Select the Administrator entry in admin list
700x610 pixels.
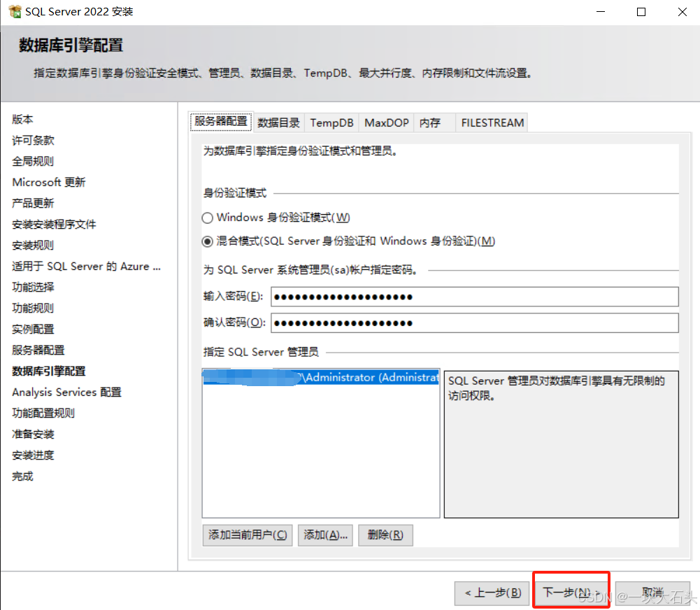[x=321, y=377]
